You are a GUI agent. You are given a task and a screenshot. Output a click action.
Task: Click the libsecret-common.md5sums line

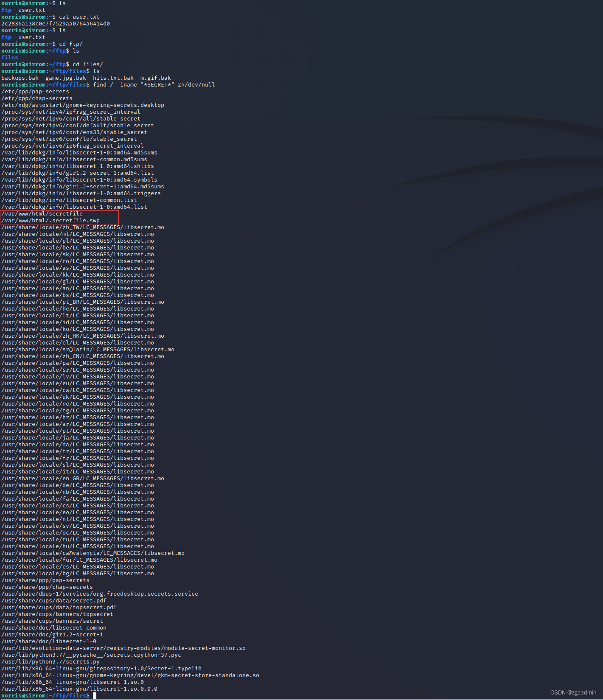point(74,160)
